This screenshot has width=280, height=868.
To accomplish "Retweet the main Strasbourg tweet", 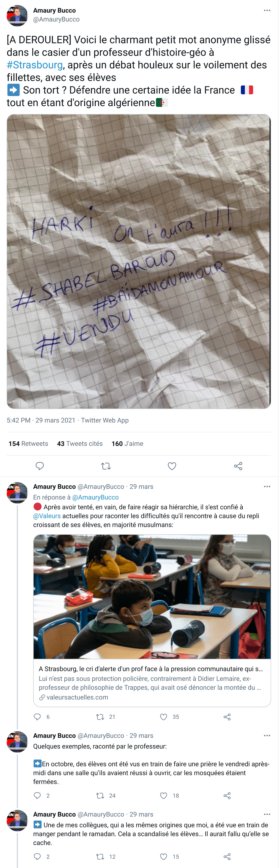I will click(x=106, y=466).
